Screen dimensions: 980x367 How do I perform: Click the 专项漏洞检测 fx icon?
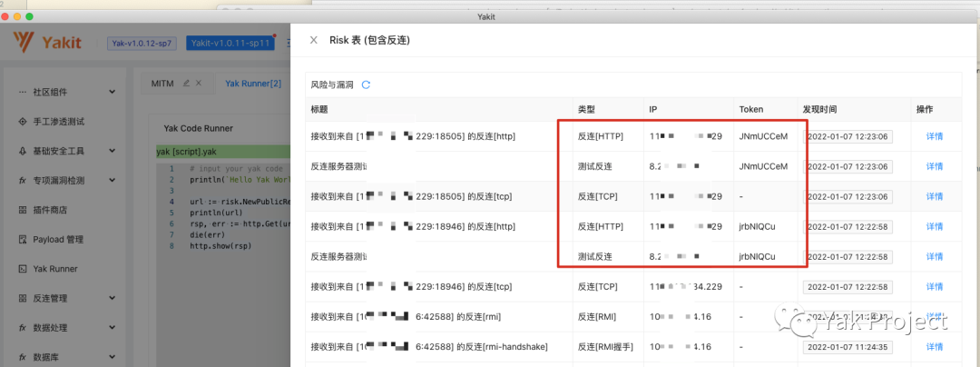23,180
